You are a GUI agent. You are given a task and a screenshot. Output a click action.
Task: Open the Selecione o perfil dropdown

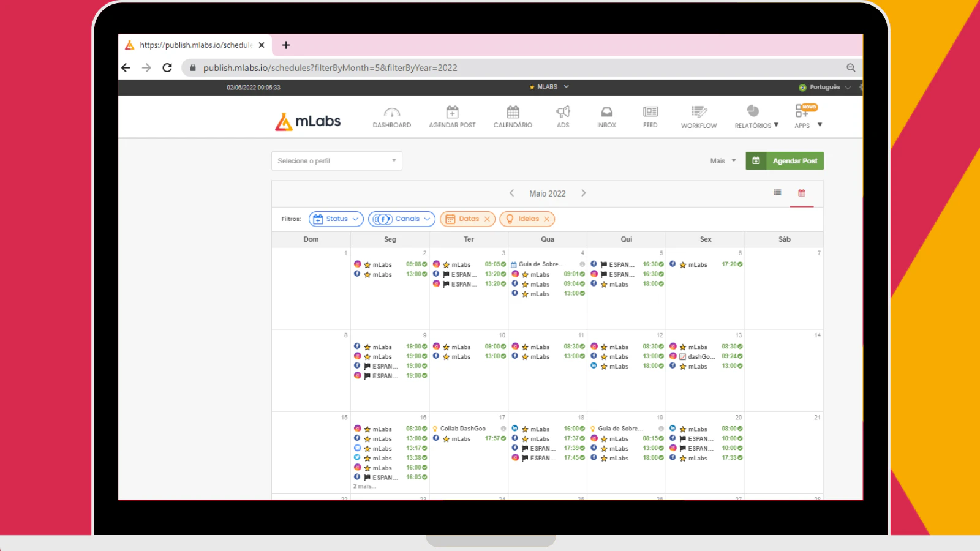point(336,160)
